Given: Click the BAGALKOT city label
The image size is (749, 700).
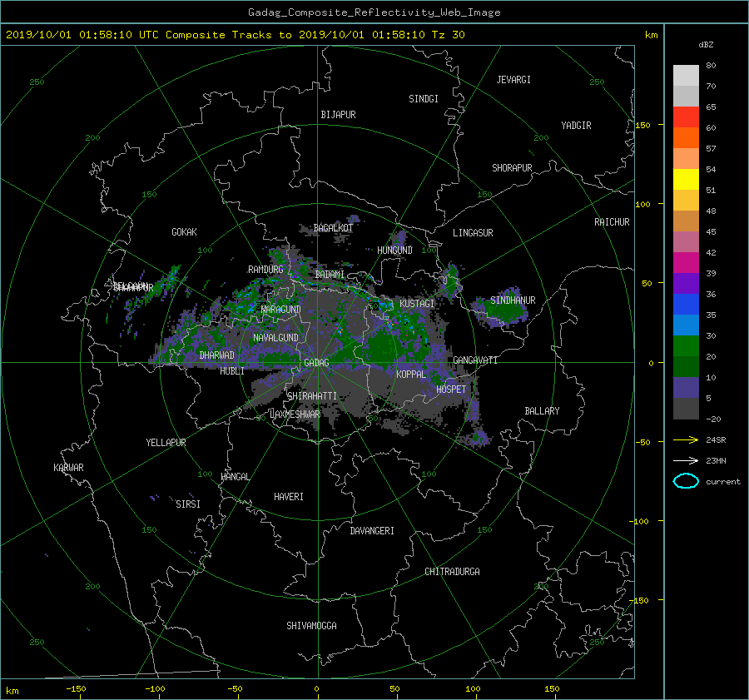Looking at the screenshot, I should pos(333,228).
